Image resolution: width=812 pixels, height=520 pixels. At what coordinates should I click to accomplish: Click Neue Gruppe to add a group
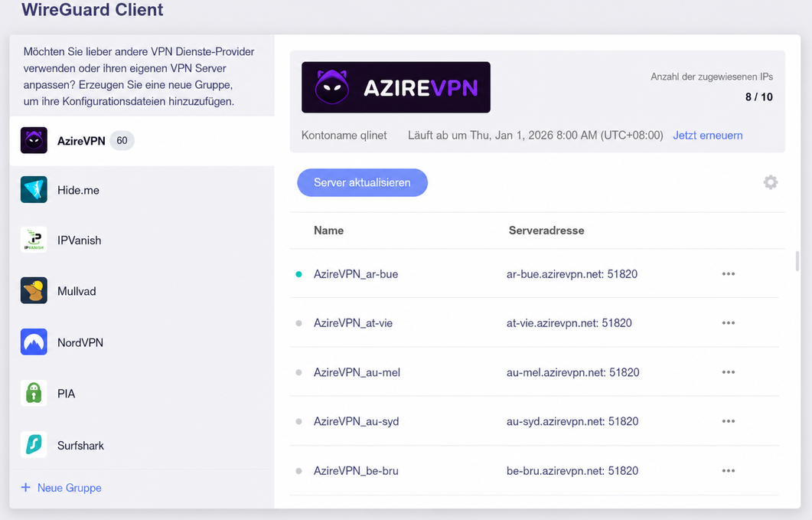[70, 488]
